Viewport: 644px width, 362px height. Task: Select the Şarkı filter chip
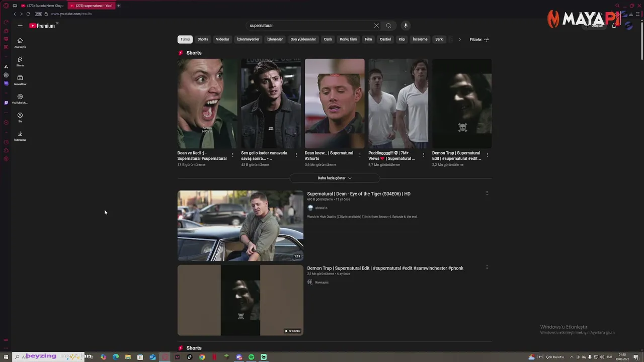point(439,39)
